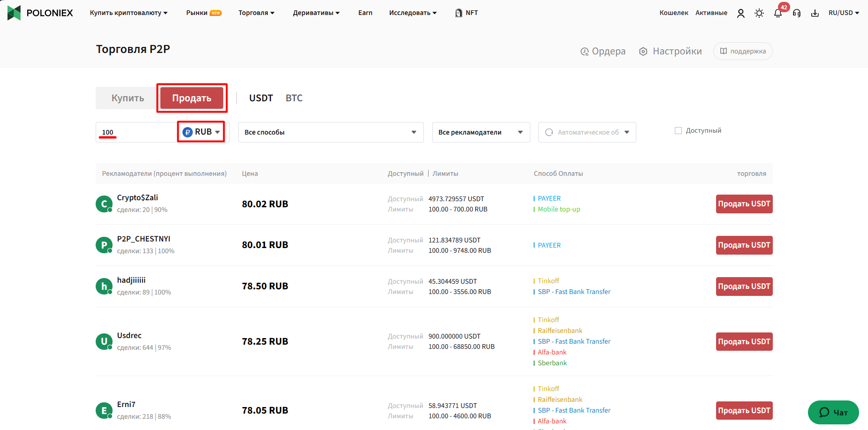Screen dimensions: 868x430
Task: Select BTC coin tab
Action: click(294, 98)
